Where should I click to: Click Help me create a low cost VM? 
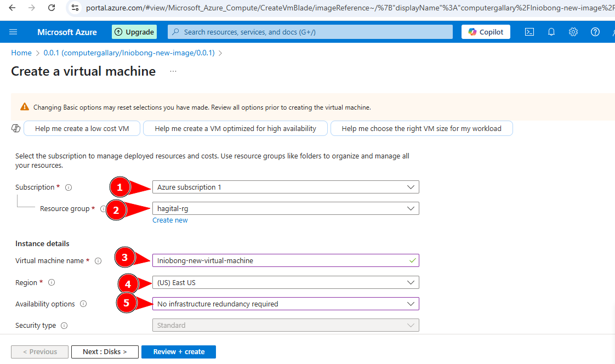tap(82, 128)
